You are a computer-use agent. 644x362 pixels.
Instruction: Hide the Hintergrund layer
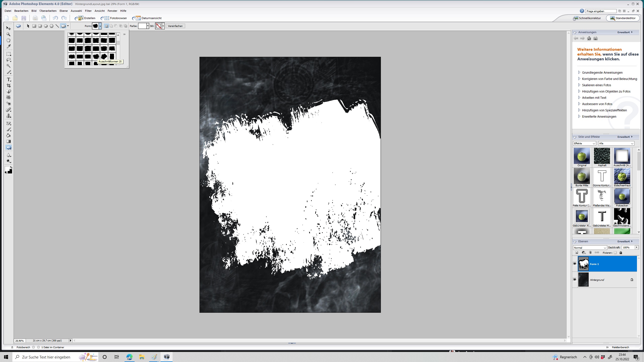pos(575,280)
